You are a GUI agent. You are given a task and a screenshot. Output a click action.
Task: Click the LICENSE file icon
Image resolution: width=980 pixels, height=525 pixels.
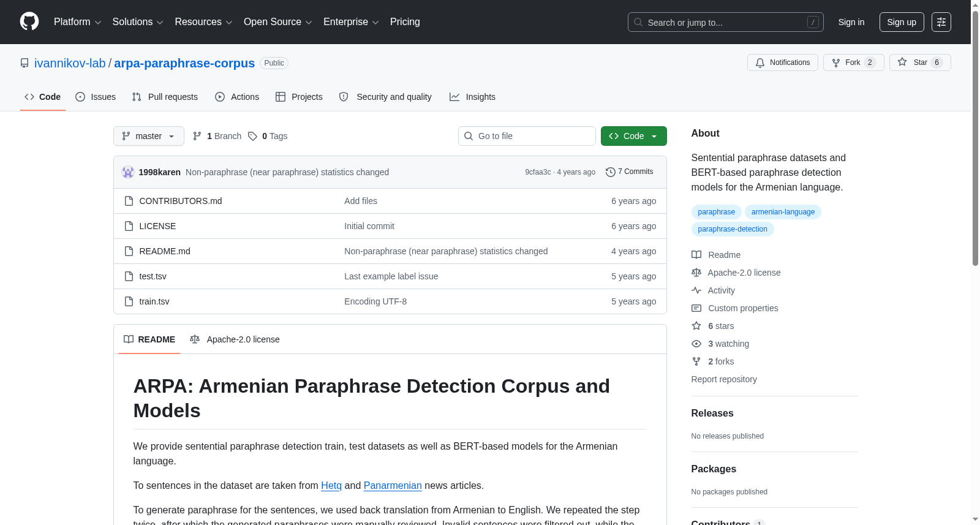point(129,226)
